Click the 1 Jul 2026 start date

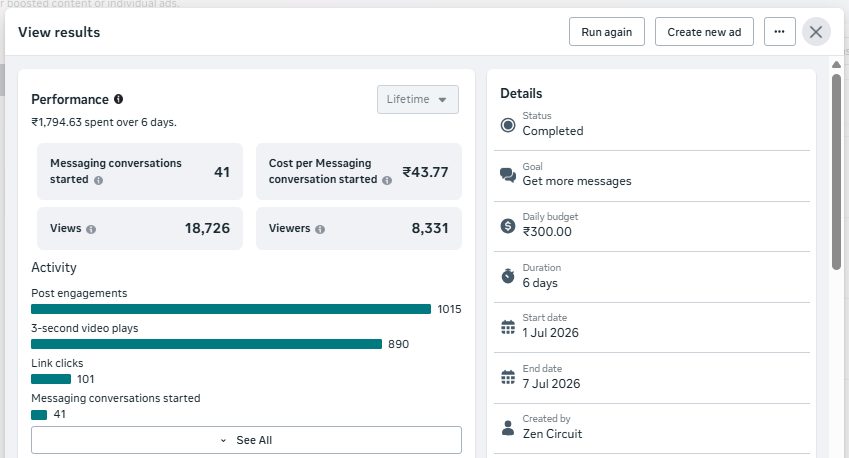(551, 333)
